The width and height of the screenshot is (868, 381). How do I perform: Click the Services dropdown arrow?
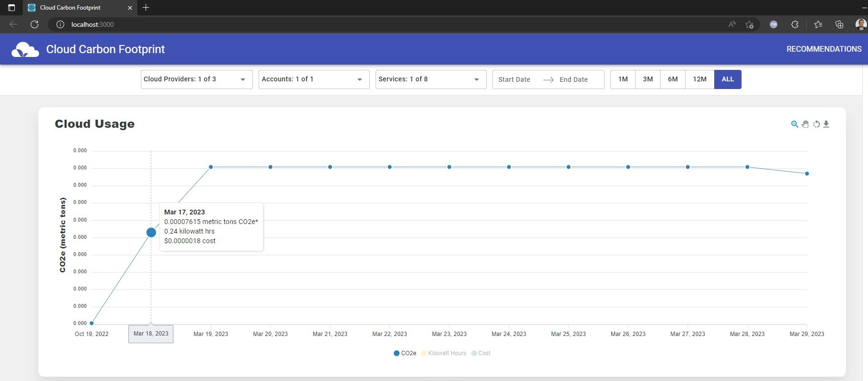coord(477,79)
